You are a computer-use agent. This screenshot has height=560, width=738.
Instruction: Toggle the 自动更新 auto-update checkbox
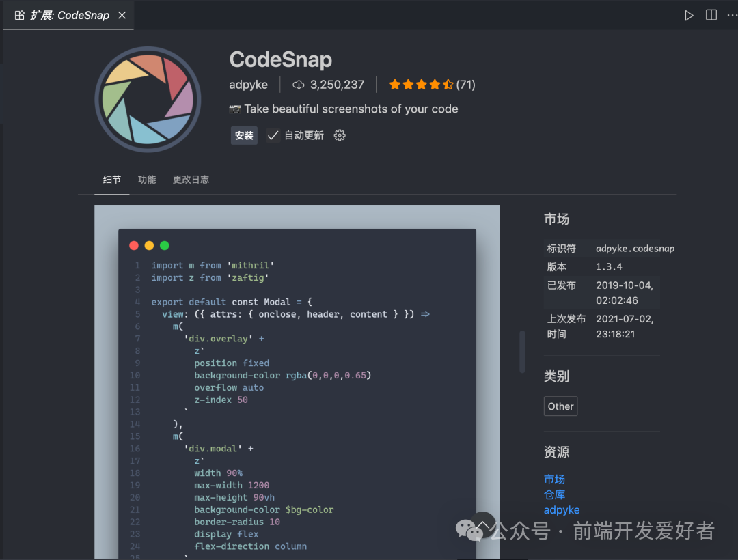[273, 135]
